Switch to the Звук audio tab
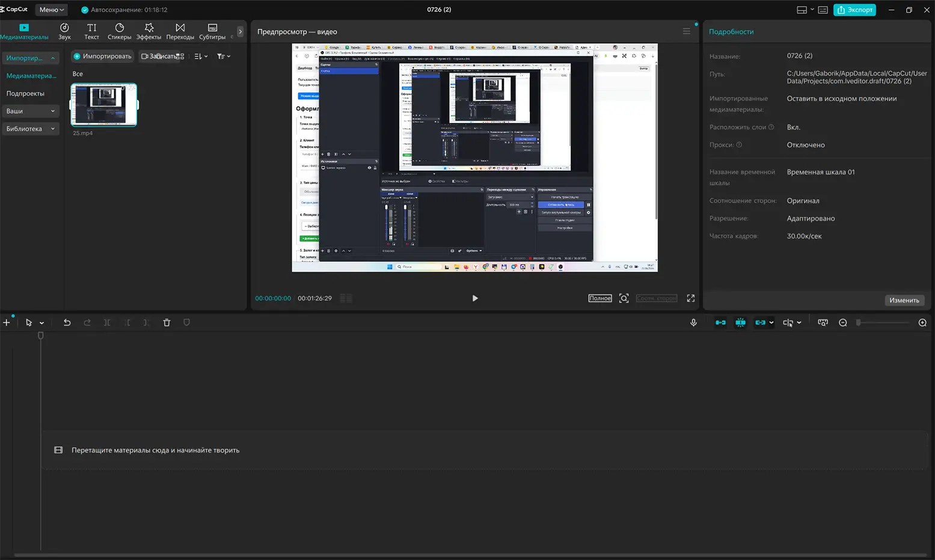 click(x=64, y=32)
